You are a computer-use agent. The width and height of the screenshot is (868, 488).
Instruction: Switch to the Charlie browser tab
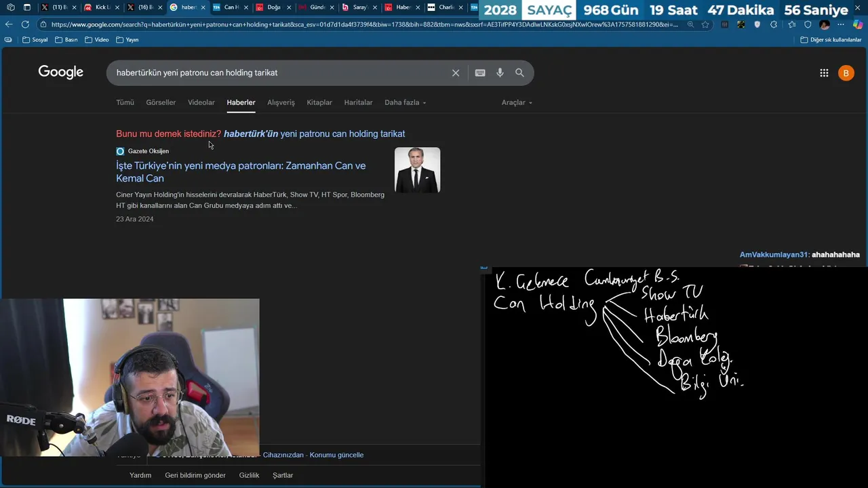point(446,7)
